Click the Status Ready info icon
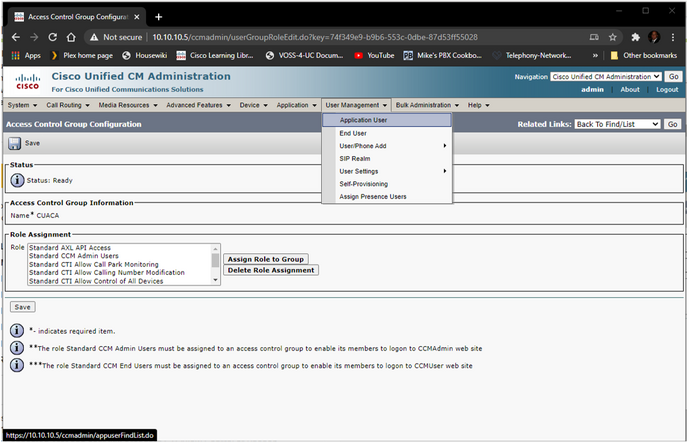Image resolution: width=690 pixels, height=442 pixels. click(17, 180)
